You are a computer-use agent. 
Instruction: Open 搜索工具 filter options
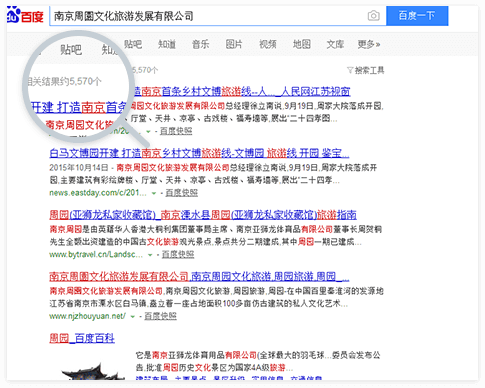[366, 70]
